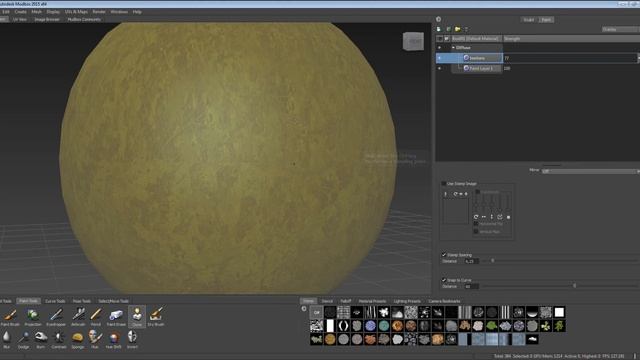This screenshot has width=640, height=360.
Task: Select the Projection paint tool
Action: [x=33, y=317]
